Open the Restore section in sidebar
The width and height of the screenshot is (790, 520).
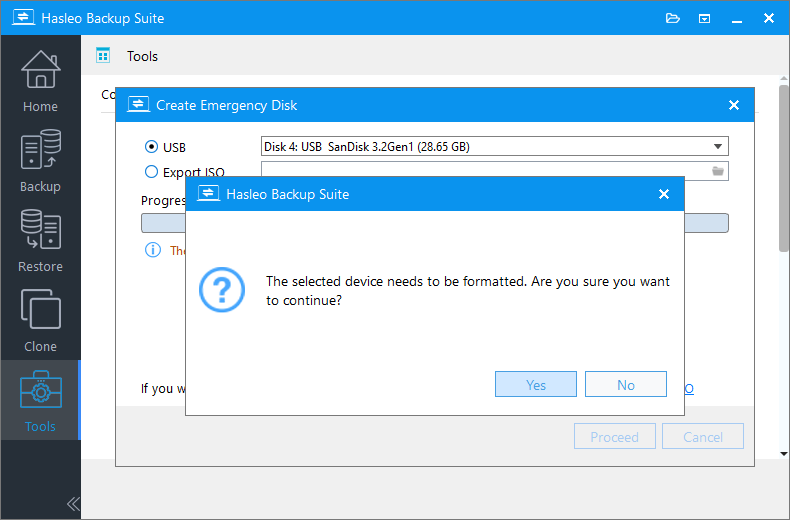tap(40, 241)
